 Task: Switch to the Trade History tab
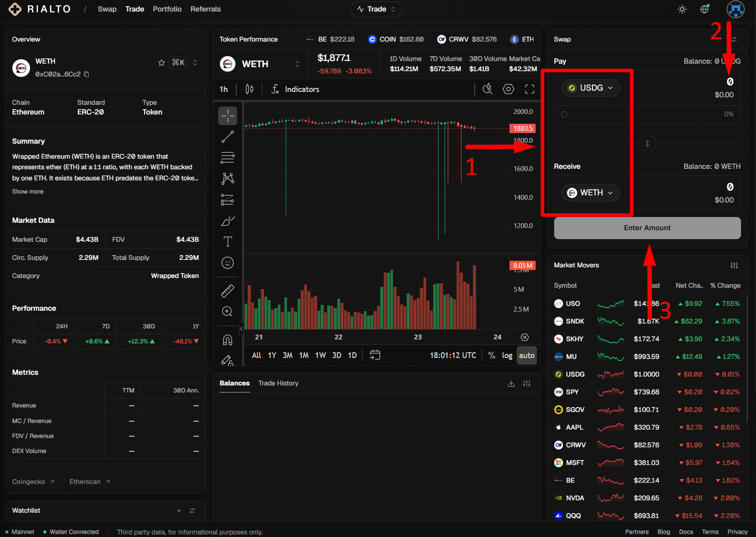278,383
